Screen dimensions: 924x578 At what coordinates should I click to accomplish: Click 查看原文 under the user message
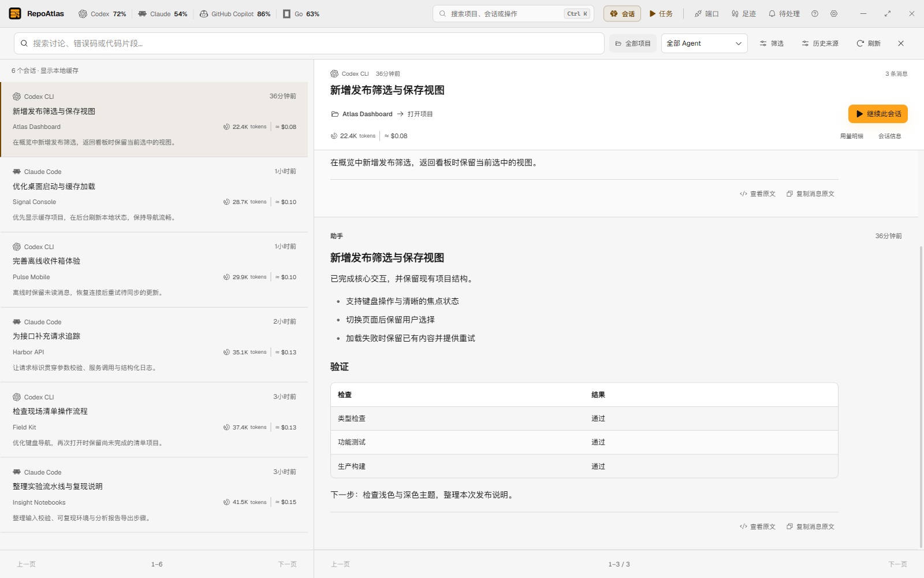(758, 194)
